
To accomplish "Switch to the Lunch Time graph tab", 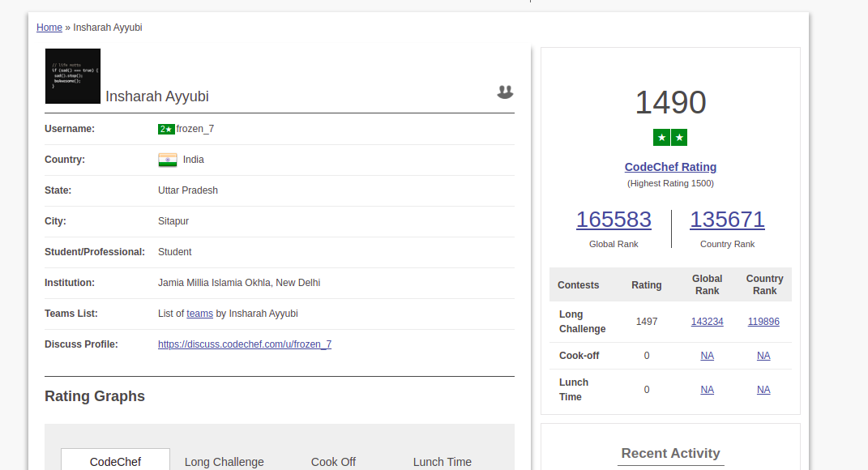I will click(443, 462).
